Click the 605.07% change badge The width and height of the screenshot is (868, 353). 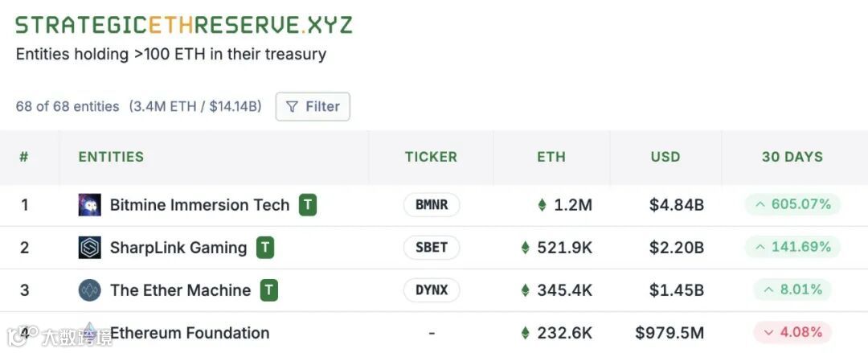click(792, 205)
